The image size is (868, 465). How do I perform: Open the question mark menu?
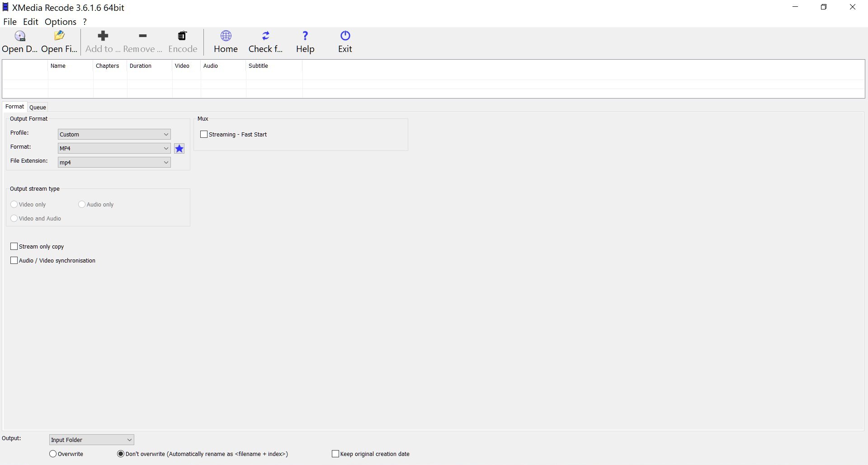coord(85,22)
